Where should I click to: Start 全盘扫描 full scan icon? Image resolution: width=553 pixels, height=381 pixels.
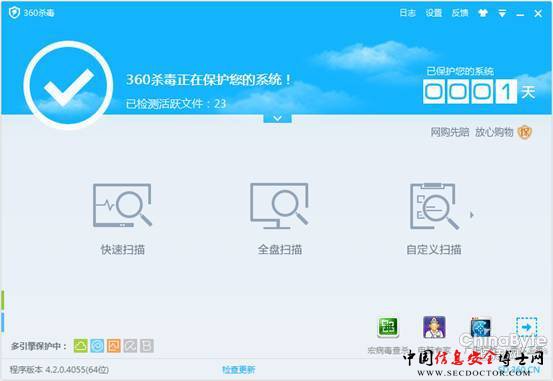point(279,206)
